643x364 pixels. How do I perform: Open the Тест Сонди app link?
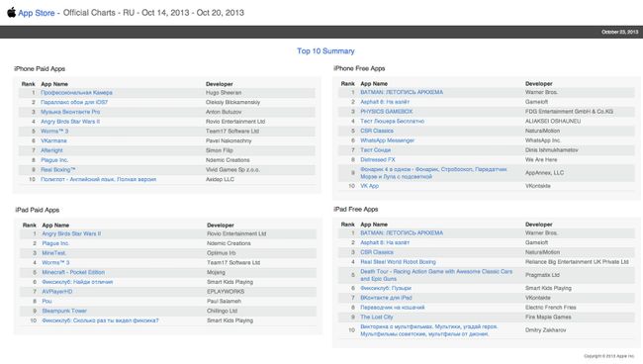click(x=375, y=150)
